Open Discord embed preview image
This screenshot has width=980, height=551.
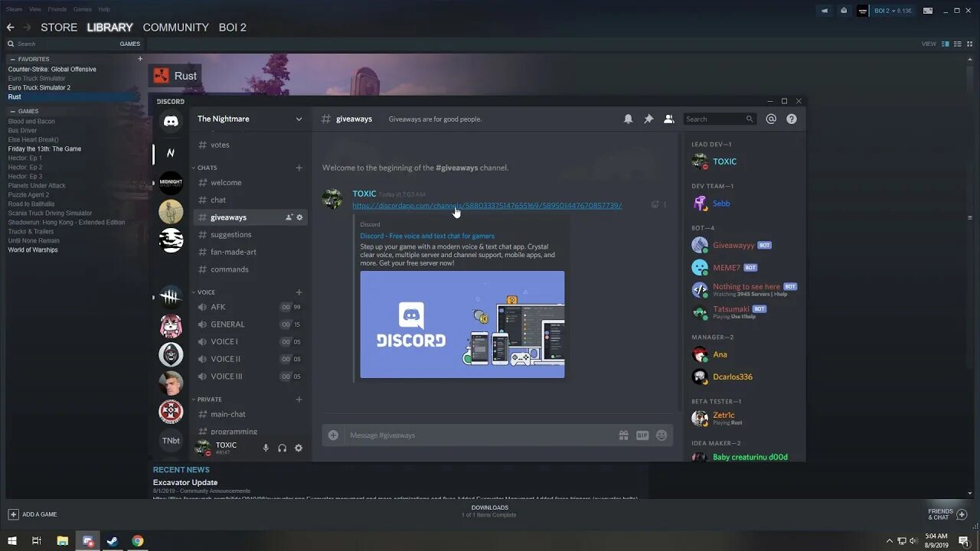pos(462,324)
